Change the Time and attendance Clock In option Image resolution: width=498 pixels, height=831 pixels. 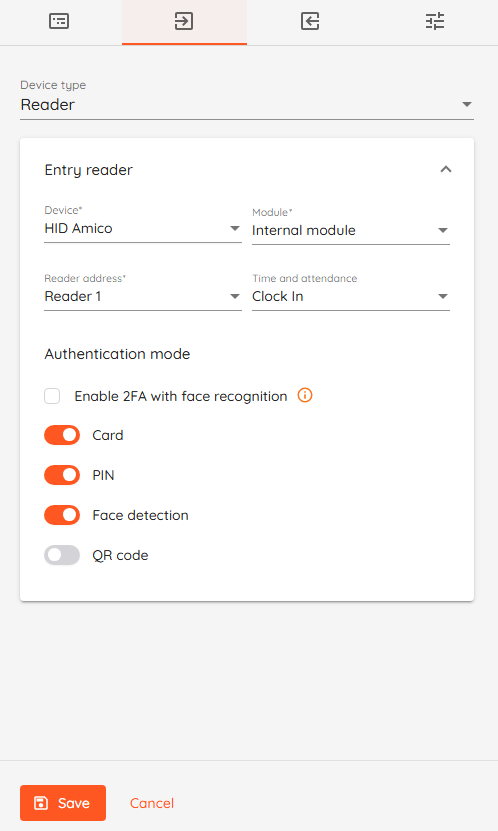pyautogui.click(x=351, y=296)
